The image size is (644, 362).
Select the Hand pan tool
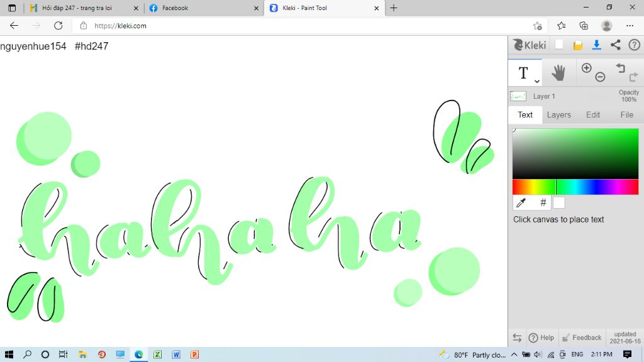558,73
